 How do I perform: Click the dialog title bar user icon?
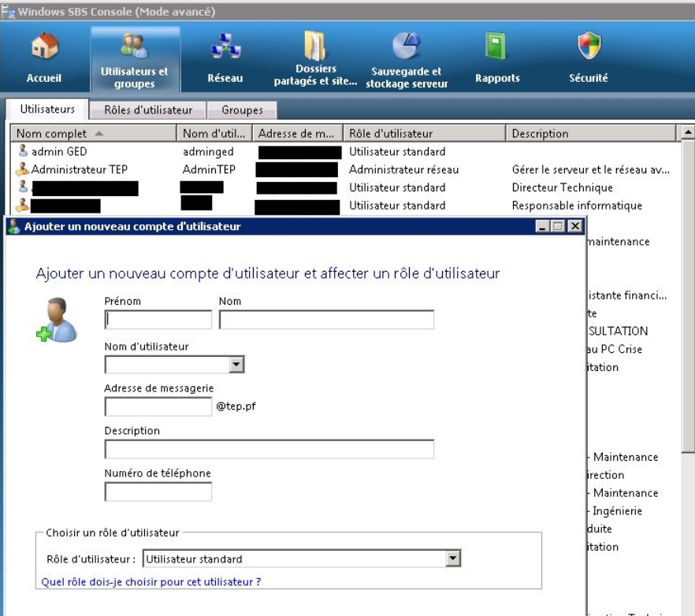tap(14, 226)
